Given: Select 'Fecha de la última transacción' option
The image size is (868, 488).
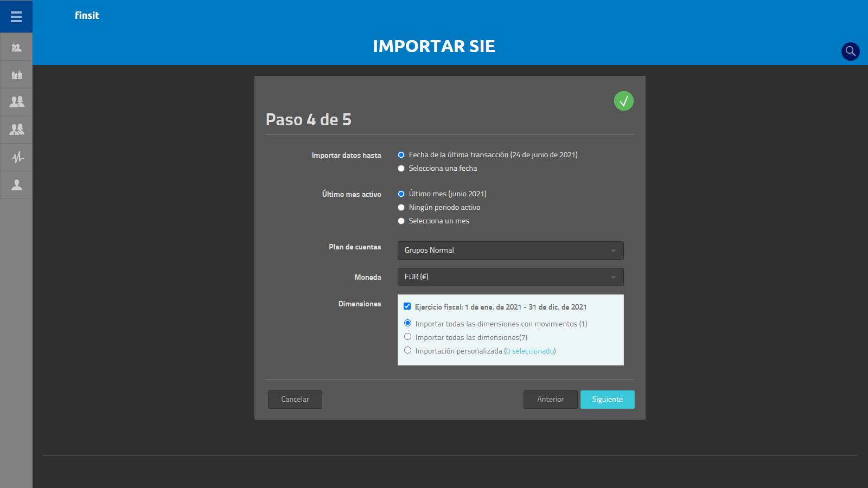Looking at the screenshot, I should (x=401, y=155).
